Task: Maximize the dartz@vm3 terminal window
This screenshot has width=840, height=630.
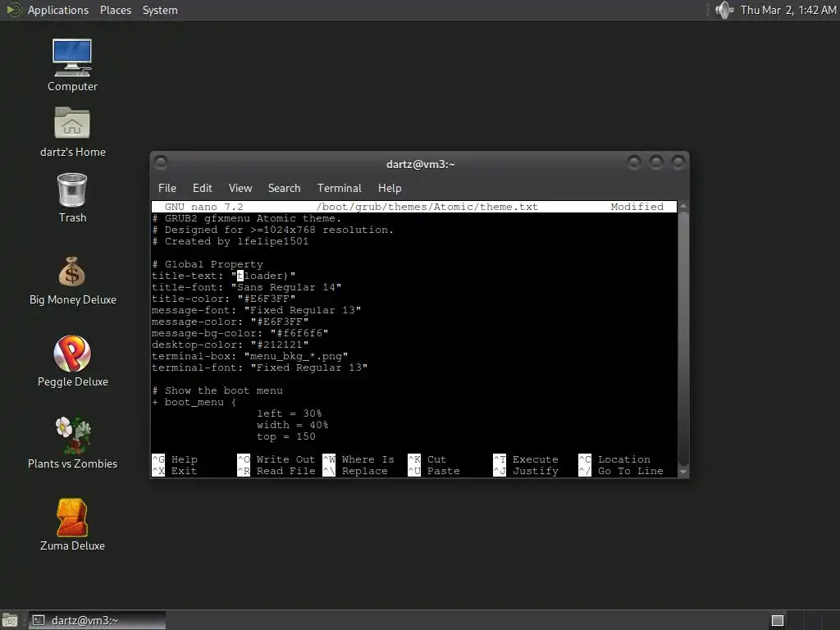Action: 656,162
